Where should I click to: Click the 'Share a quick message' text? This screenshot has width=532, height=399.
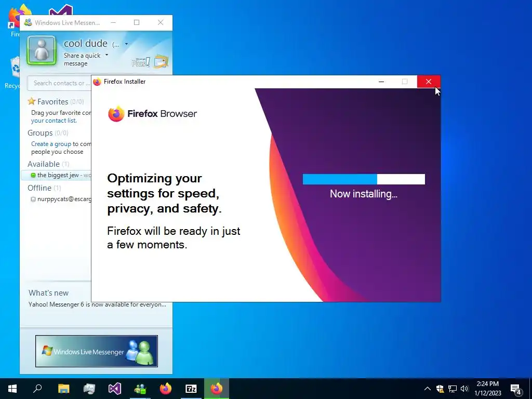[x=82, y=59]
